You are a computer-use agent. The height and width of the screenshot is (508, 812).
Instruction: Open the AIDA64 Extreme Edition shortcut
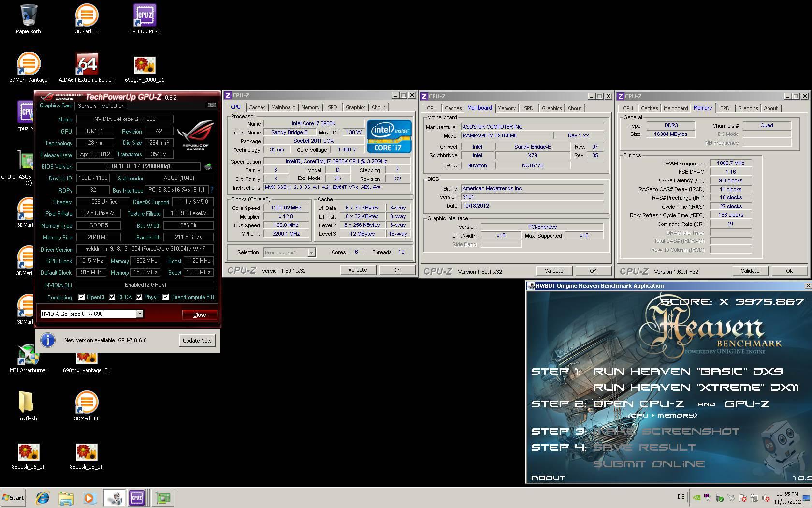click(x=87, y=68)
